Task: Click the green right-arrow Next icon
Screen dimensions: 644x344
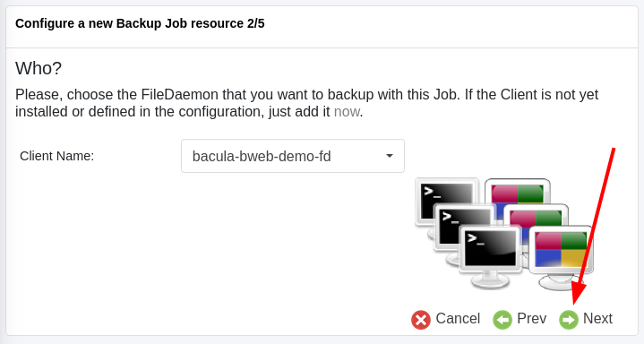Action: coord(569,320)
